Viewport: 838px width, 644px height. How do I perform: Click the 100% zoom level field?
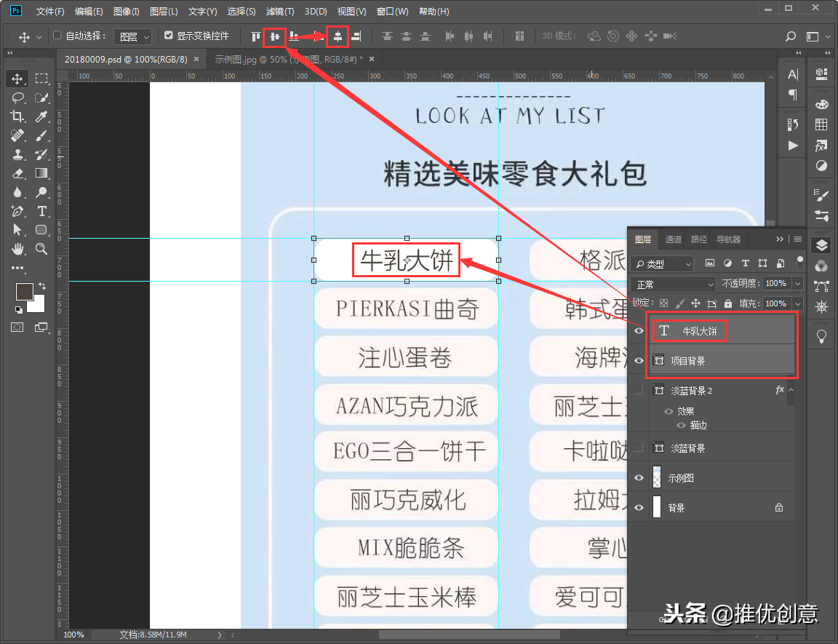coord(73,635)
